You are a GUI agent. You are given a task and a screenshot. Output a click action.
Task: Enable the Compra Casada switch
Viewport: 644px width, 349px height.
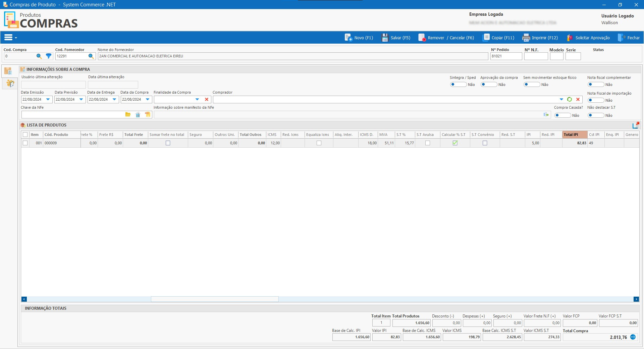(562, 115)
